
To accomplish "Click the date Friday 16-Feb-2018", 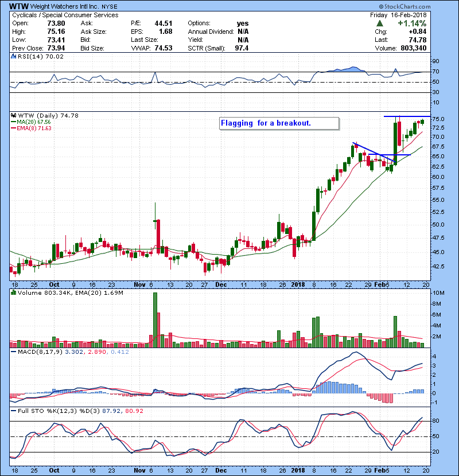I will coord(398,15).
